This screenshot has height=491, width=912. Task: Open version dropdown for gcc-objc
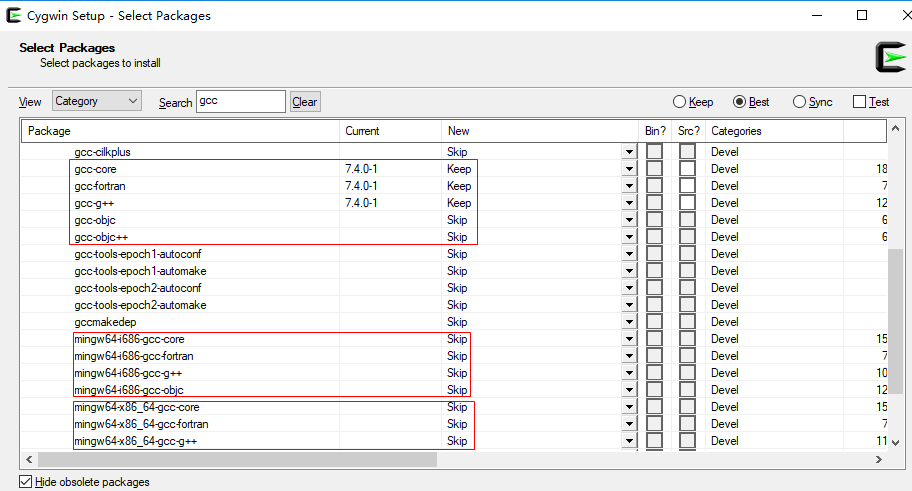(629, 220)
